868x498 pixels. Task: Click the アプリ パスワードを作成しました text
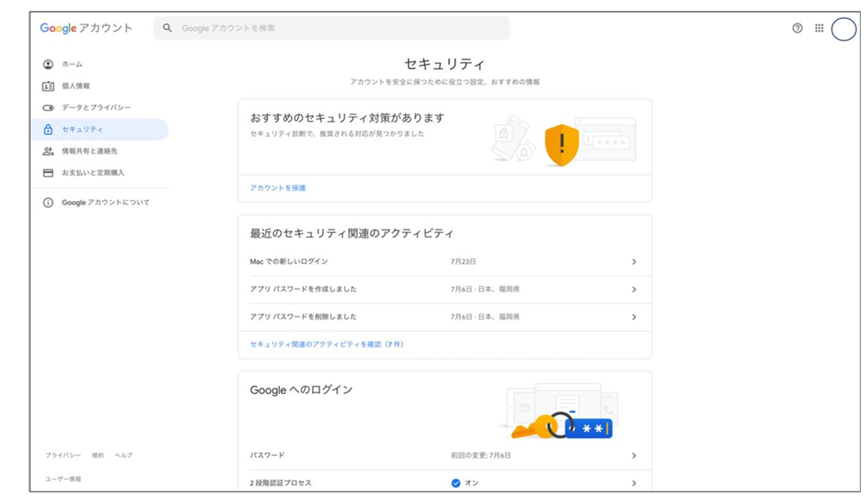(304, 289)
